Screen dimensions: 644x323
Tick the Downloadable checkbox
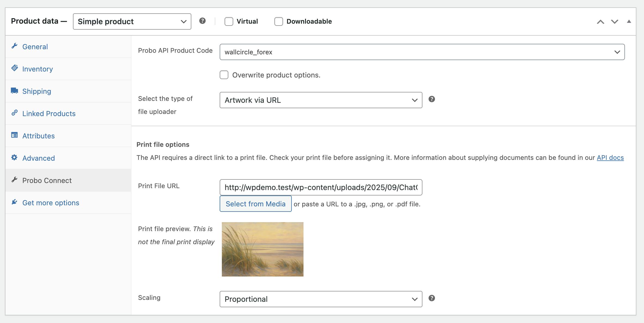[278, 21]
